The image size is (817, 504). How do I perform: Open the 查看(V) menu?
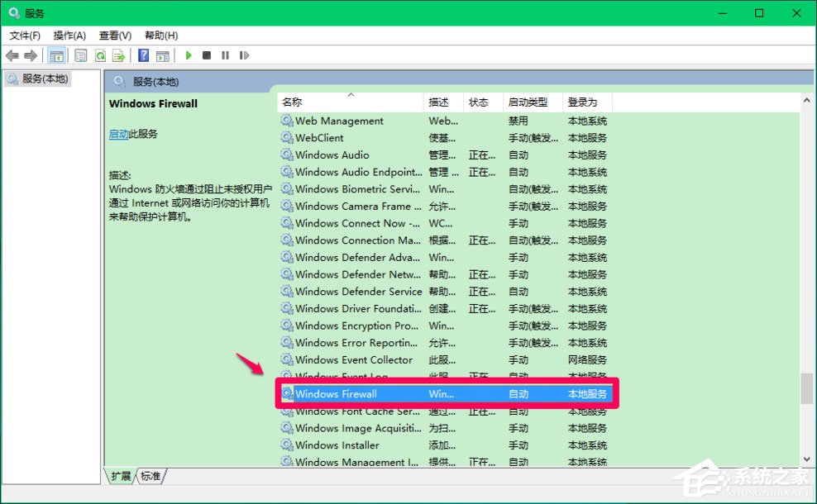pyautogui.click(x=115, y=36)
